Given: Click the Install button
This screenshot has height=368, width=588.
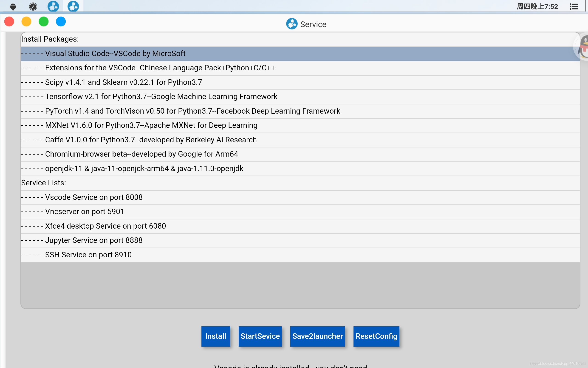Looking at the screenshot, I should click(x=215, y=336).
